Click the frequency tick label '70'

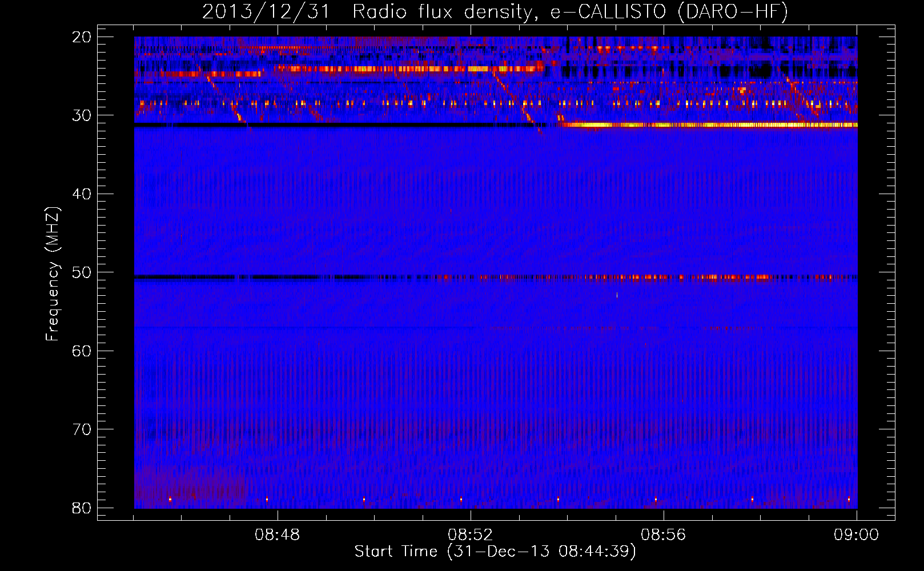coord(82,429)
